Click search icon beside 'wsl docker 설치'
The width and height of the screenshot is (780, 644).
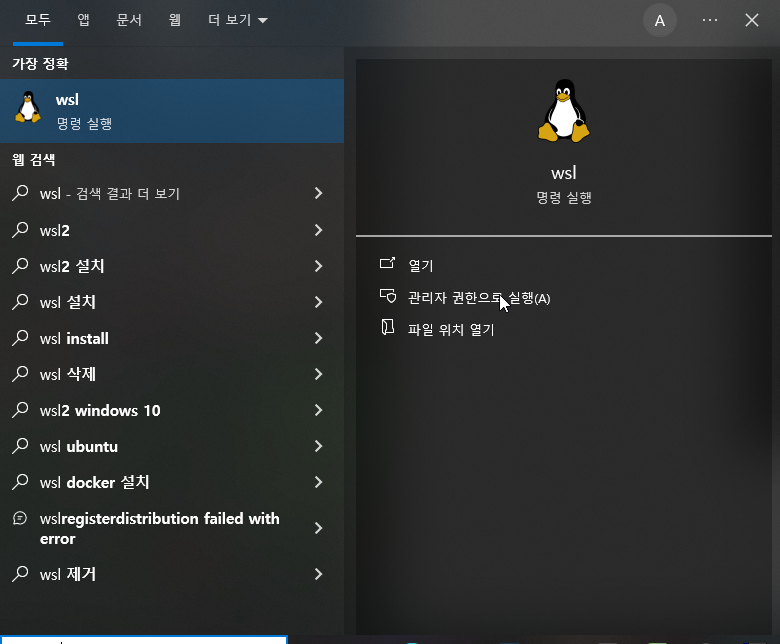20,481
